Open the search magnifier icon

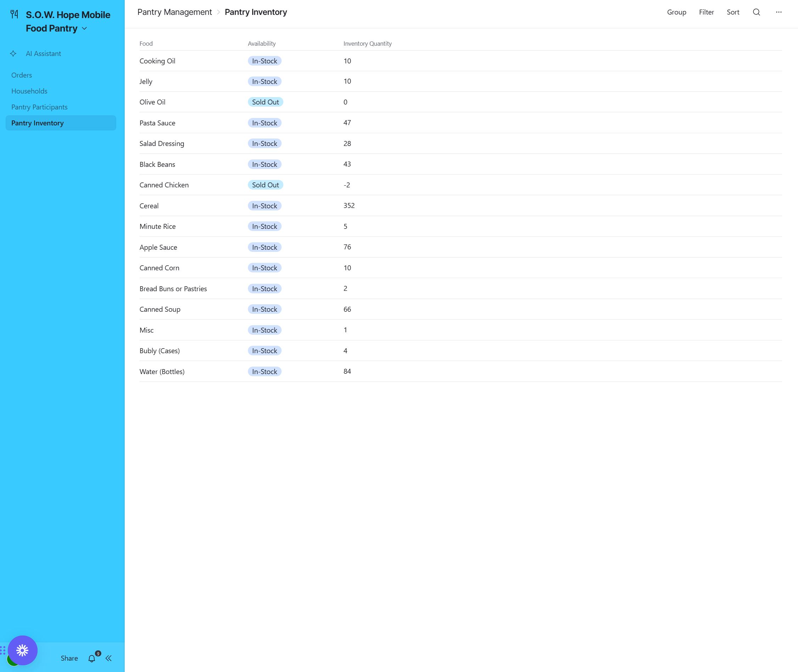757,12
